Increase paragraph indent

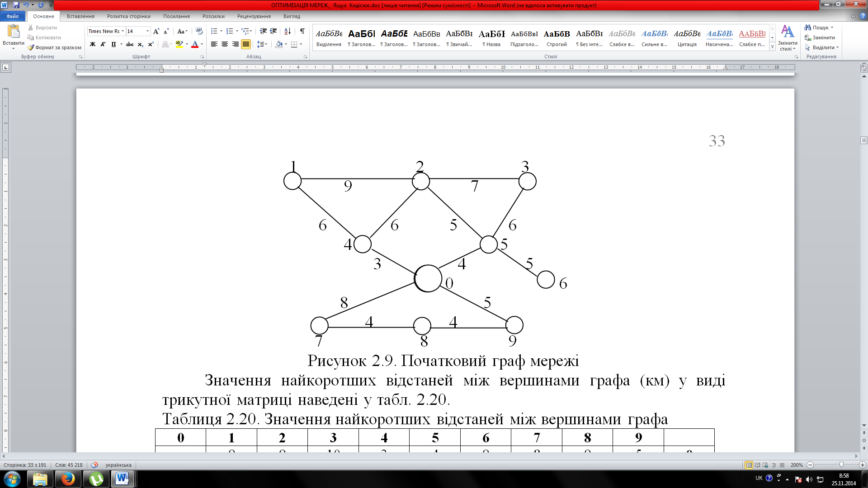(x=274, y=31)
